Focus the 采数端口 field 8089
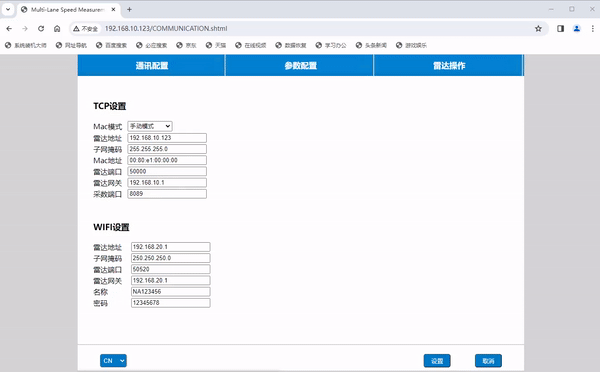The width and height of the screenshot is (600, 372). click(167, 194)
